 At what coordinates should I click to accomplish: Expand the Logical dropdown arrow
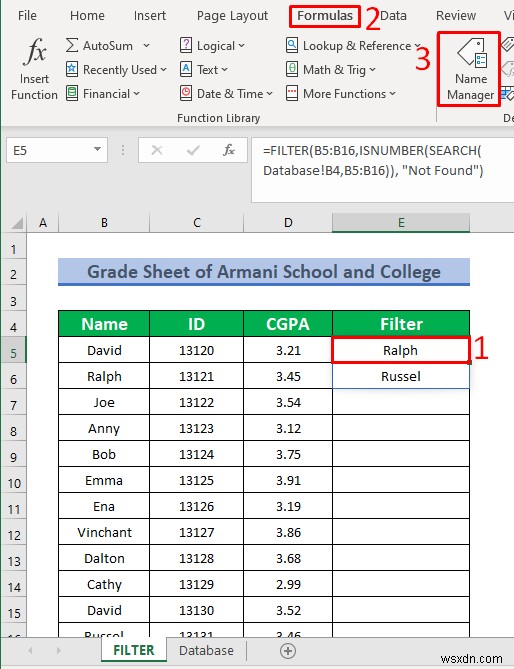point(241,46)
